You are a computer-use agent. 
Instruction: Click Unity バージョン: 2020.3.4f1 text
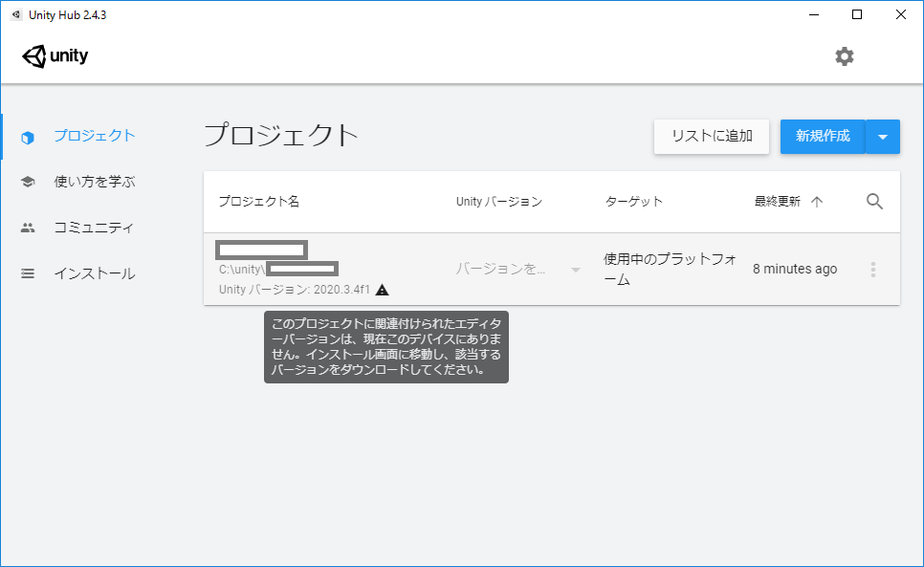pyautogui.click(x=295, y=290)
